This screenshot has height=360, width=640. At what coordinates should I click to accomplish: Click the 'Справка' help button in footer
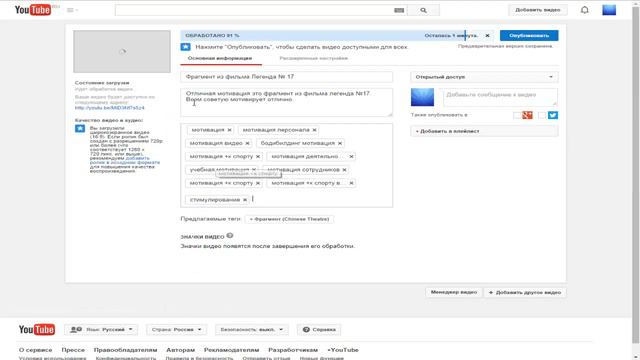319,329
